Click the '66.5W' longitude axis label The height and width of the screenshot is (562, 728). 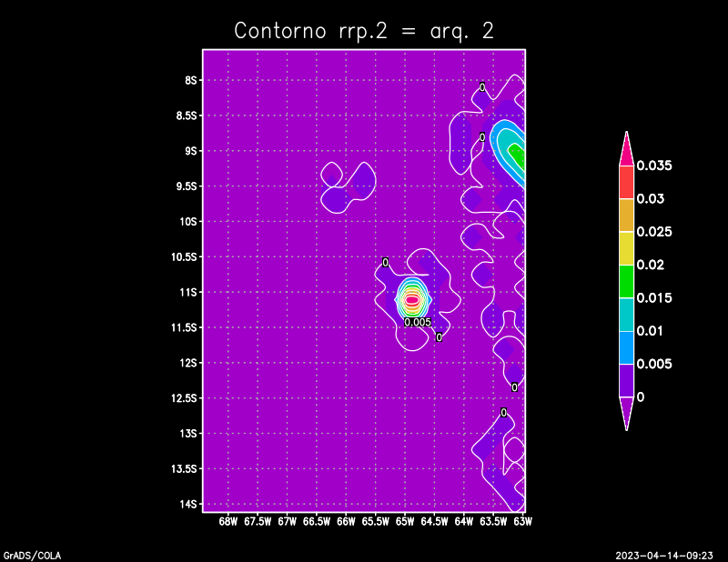317,522
